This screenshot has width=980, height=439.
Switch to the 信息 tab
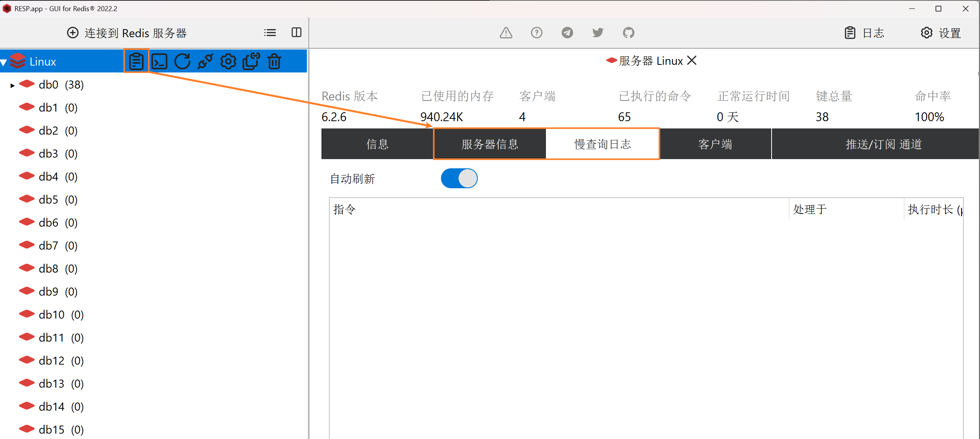377,144
